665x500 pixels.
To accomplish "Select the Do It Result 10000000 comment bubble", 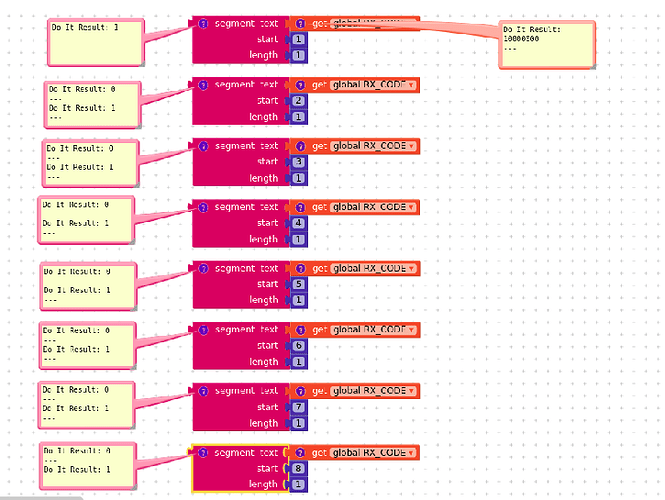I will (545, 44).
